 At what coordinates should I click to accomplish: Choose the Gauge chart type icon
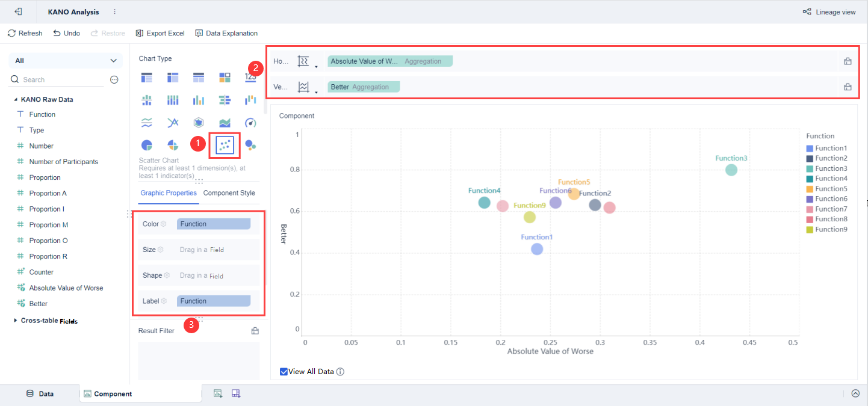pyautogui.click(x=250, y=123)
